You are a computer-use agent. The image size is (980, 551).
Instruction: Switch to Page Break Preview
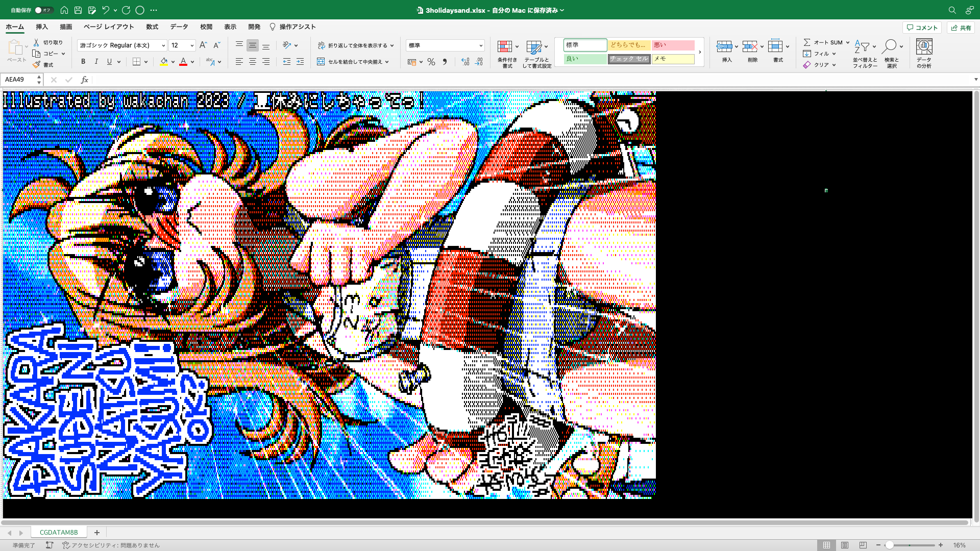(x=863, y=545)
